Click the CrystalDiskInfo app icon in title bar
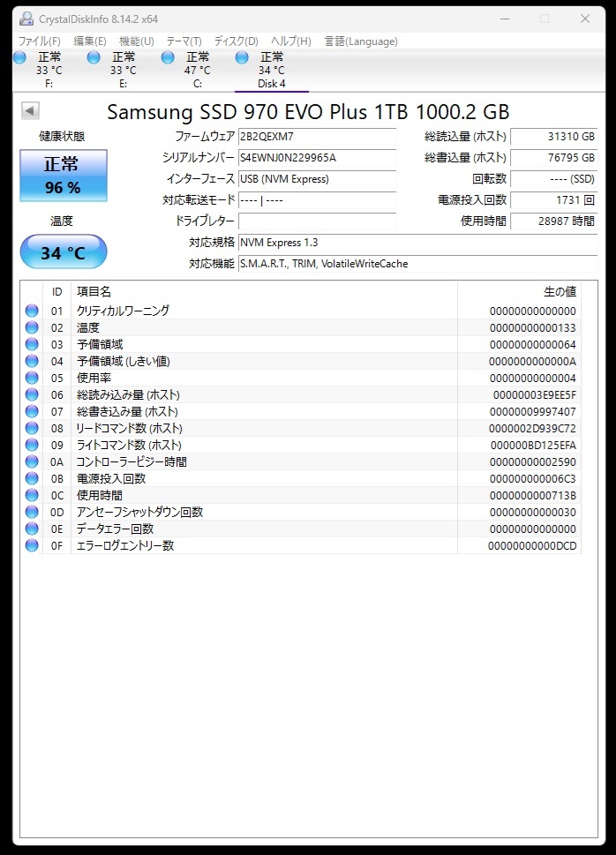 (x=26, y=19)
